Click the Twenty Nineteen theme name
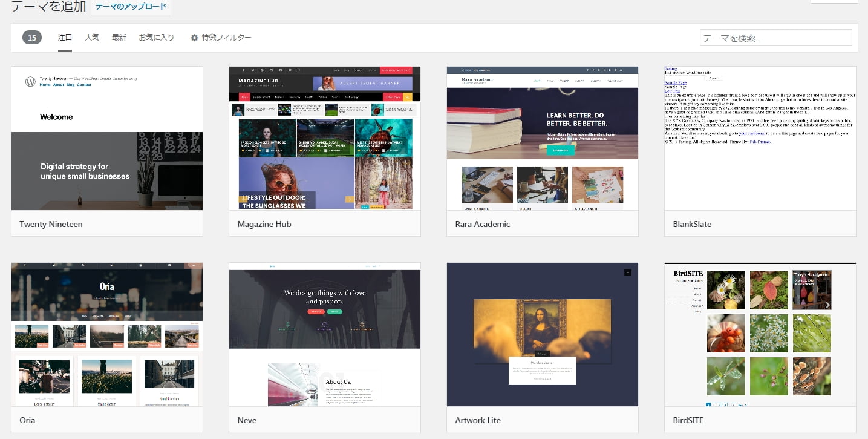This screenshot has height=439, width=868. pos(51,224)
